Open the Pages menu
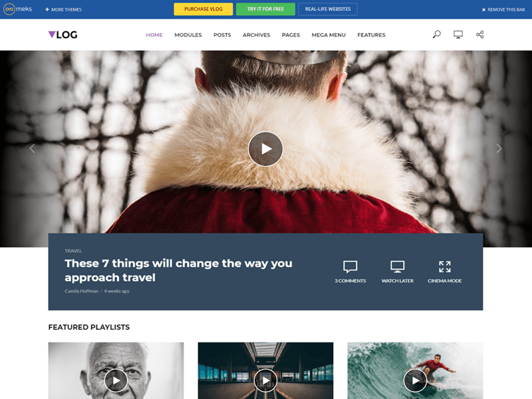The height and width of the screenshot is (399, 532). 291,35
